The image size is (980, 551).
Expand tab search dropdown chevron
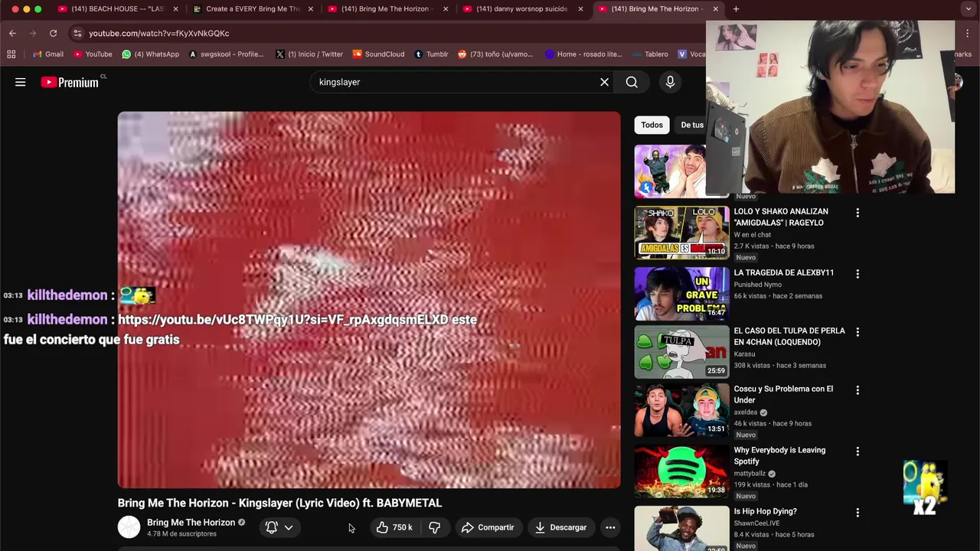(969, 9)
